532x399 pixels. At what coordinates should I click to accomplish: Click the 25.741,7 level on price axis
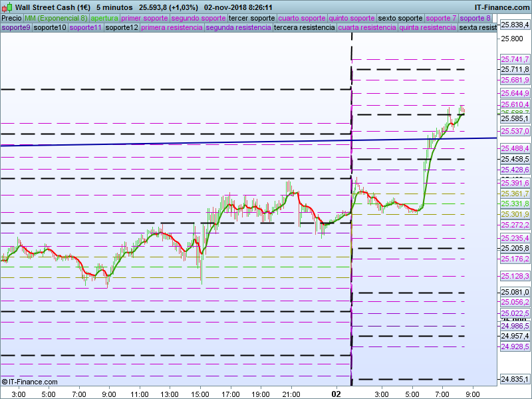[x=514, y=60]
